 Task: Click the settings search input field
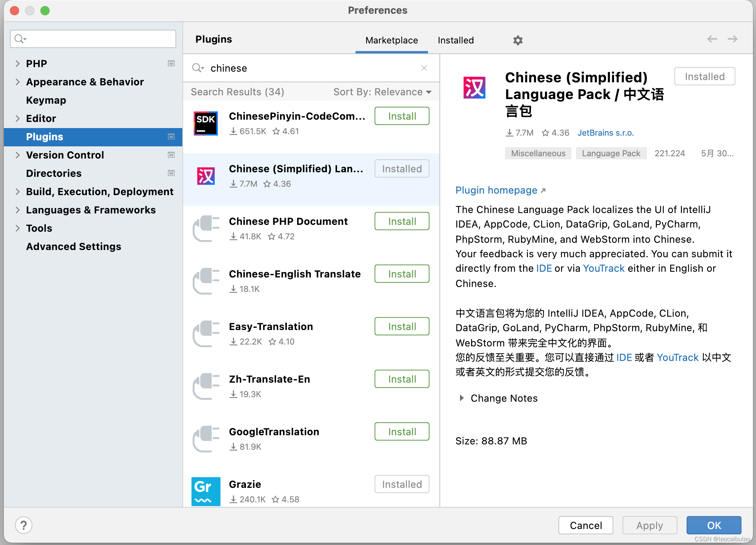tap(99, 39)
